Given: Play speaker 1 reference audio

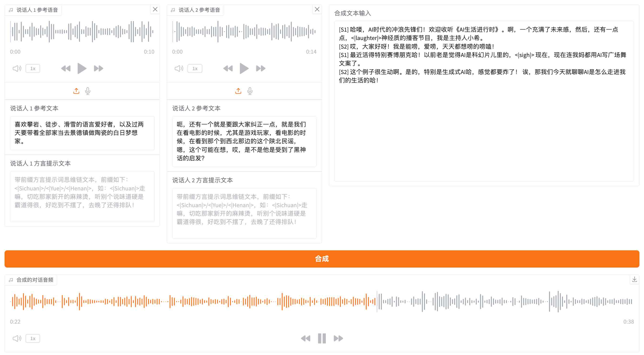Looking at the screenshot, I should [82, 68].
